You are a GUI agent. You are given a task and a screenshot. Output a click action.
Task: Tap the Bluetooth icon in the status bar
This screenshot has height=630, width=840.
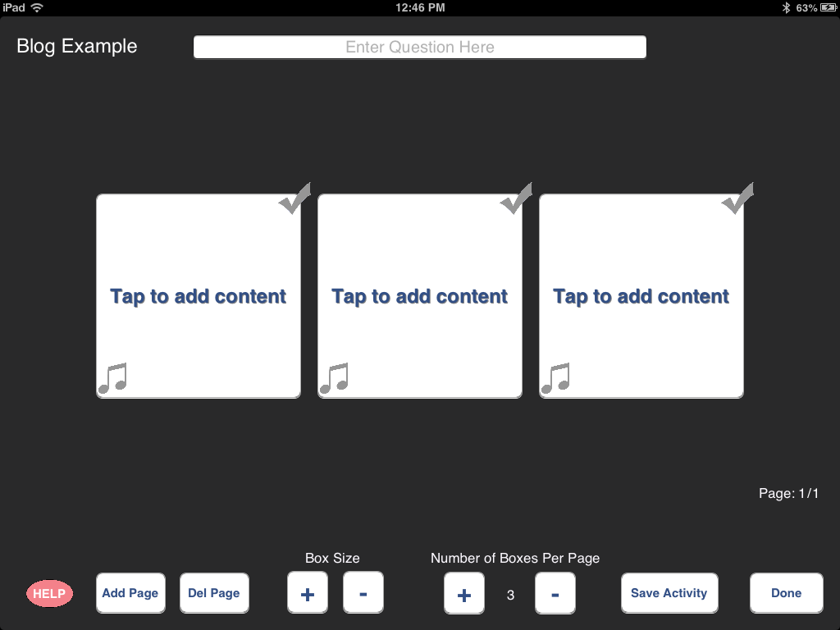pos(786,7)
